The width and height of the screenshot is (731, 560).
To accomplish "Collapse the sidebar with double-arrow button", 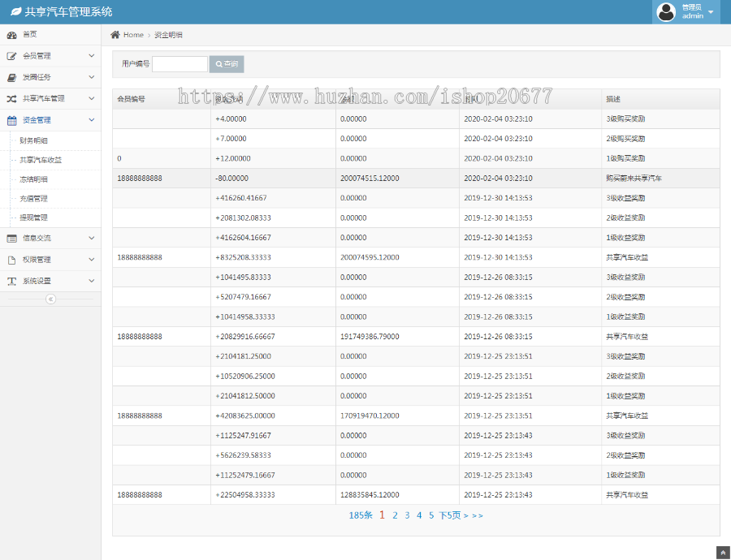I will pyautogui.click(x=50, y=299).
